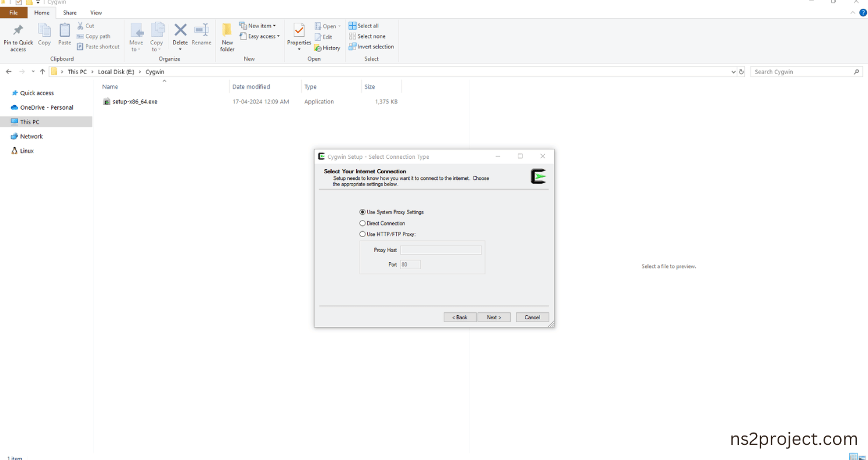Expand Properties dropdown arrow
The image size is (868, 460).
[299, 49]
